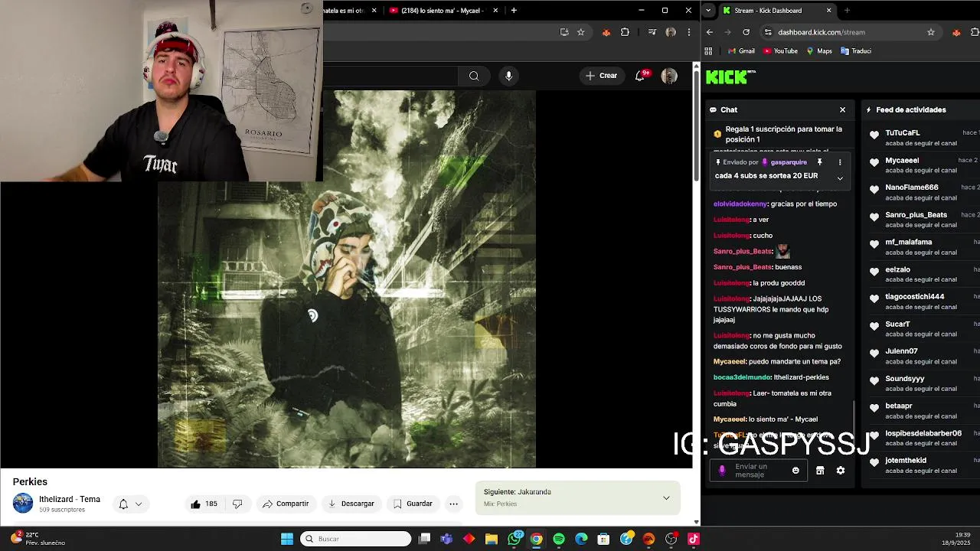Click Guardar to save the video
The image size is (980, 551).
(413, 504)
